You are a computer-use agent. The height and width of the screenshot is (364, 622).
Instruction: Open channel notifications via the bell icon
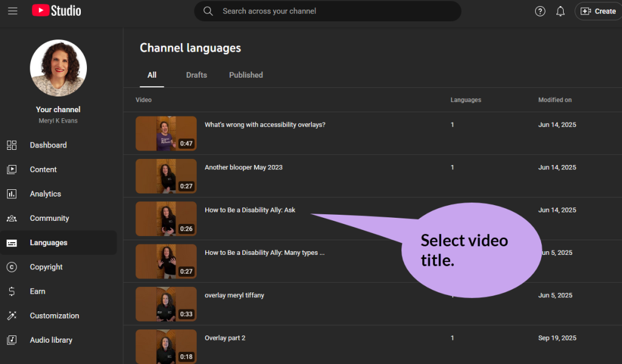pos(560,11)
